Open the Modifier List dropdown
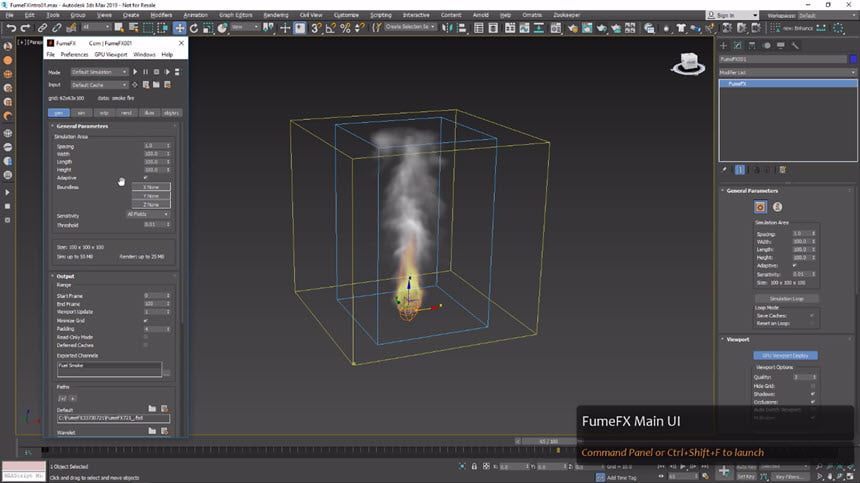Image resolution: width=860 pixels, height=483 pixels. click(787, 72)
